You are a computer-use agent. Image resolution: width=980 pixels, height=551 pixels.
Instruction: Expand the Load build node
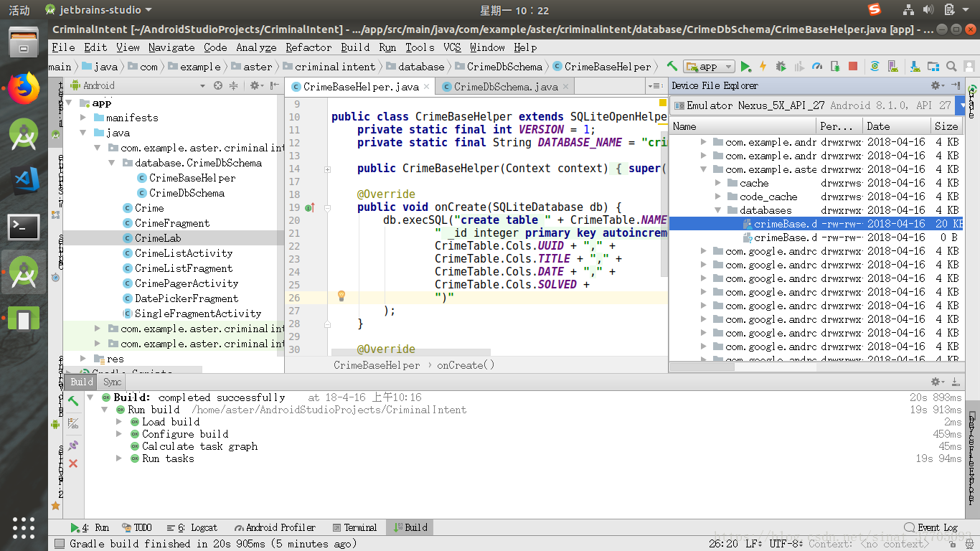[x=119, y=422]
